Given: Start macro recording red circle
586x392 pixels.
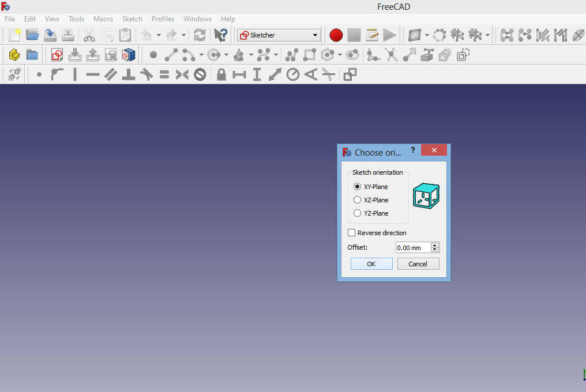Looking at the screenshot, I should coord(336,35).
